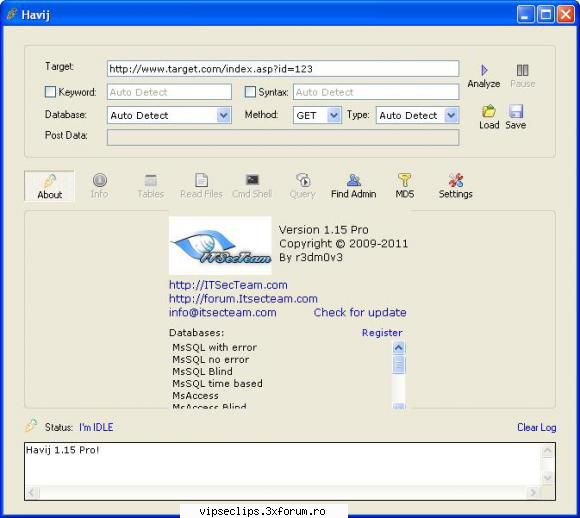The height and width of the screenshot is (518, 580).
Task: Select 'MsSQL Blind' list entry
Action: coord(202,371)
